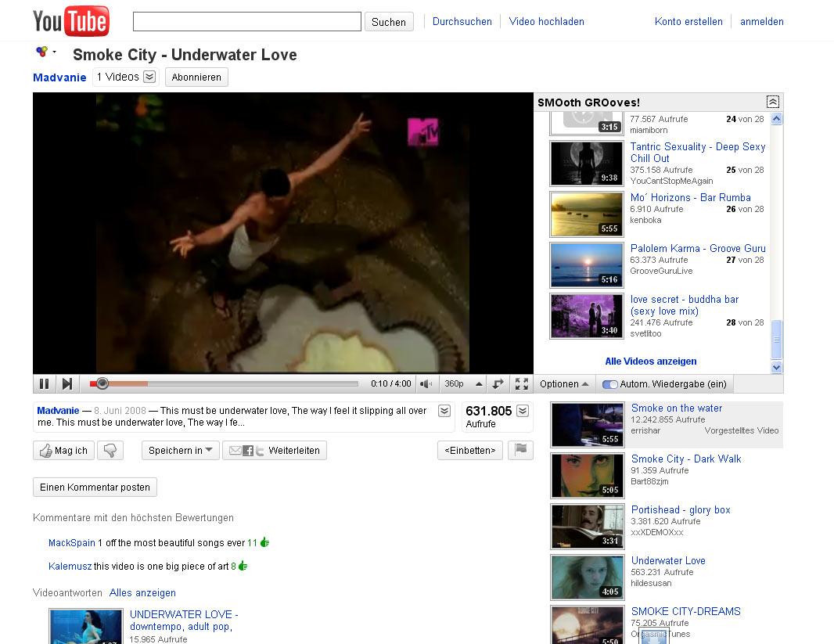Flag this video as inappropriate
Screen dimensions: 834x644
point(520,450)
